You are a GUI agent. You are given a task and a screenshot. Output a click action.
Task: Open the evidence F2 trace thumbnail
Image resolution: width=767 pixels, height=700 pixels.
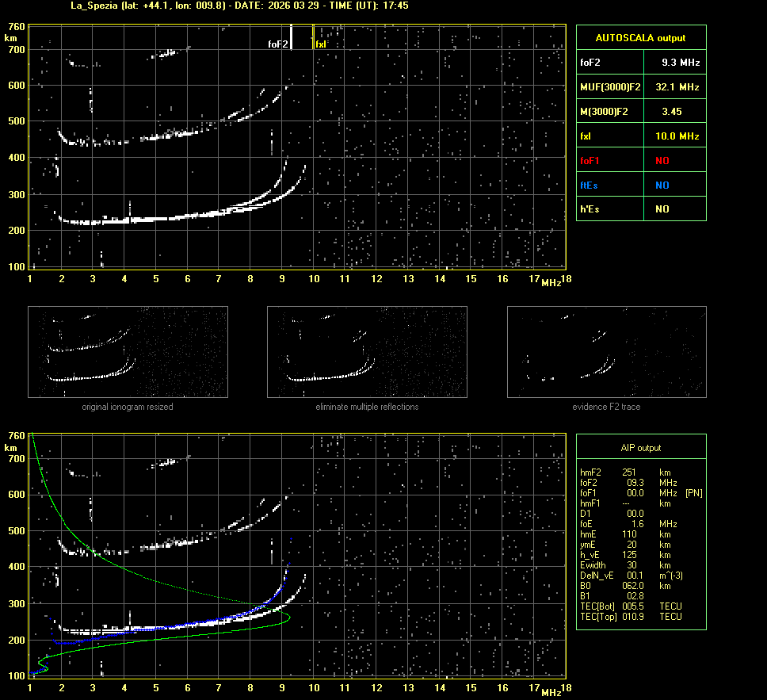coord(606,351)
